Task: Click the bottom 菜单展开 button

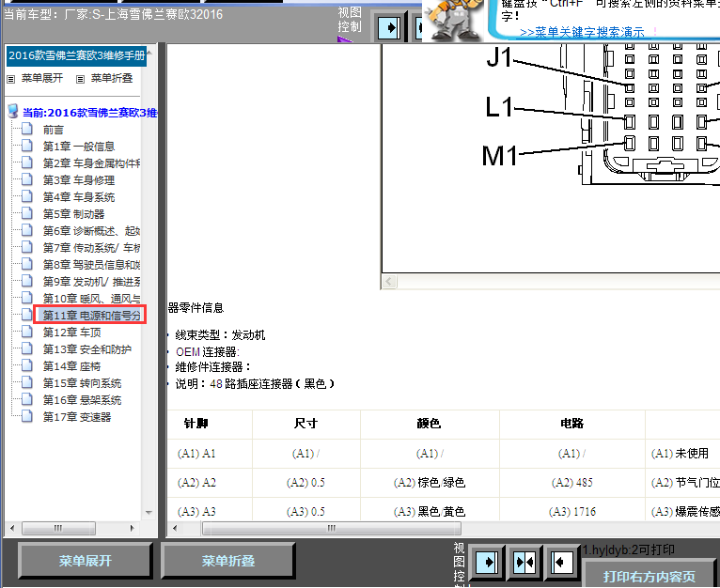Action: pyautogui.click(x=86, y=561)
